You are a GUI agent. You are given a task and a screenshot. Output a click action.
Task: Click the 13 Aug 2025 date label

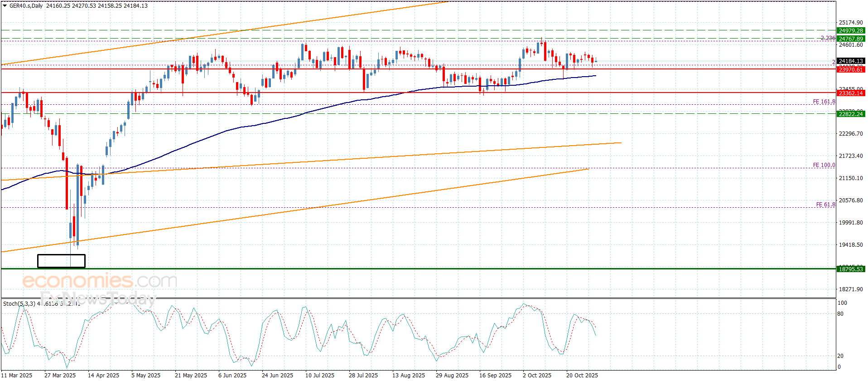[409, 375]
